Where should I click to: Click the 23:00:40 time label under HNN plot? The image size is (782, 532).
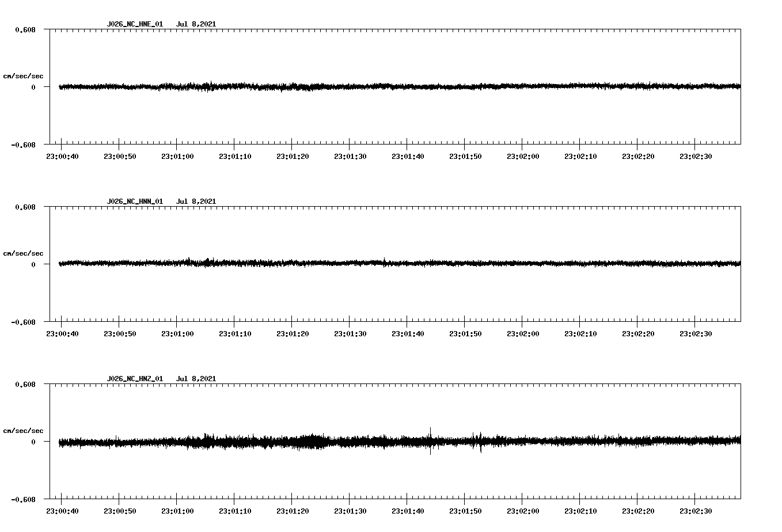point(62,334)
